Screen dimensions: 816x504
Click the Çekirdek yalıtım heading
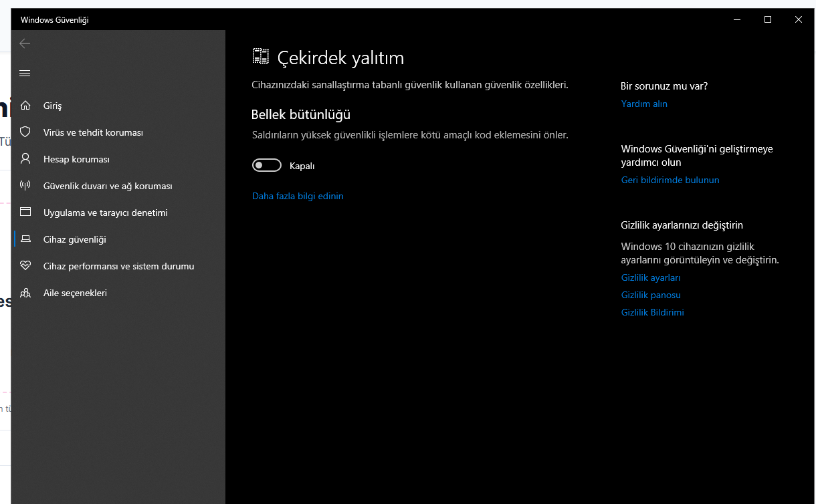(x=341, y=58)
